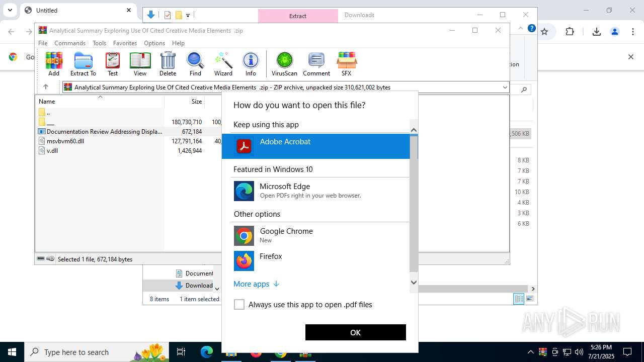The image size is (644, 362).
Task: Open WinRAR File menu
Action: pos(43,43)
